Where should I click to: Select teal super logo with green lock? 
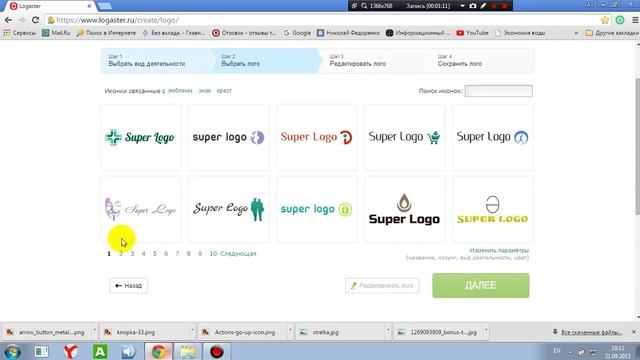click(x=316, y=209)
